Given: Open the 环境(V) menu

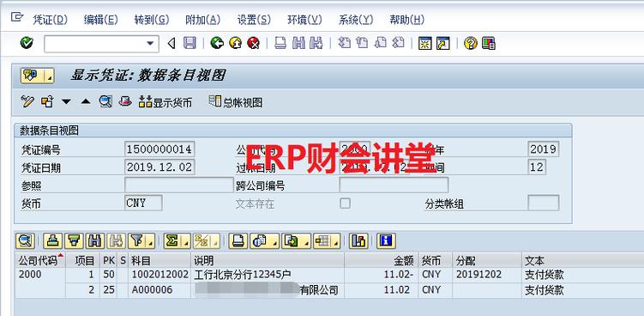Looking at the screenshot, I should coord(304,20).
